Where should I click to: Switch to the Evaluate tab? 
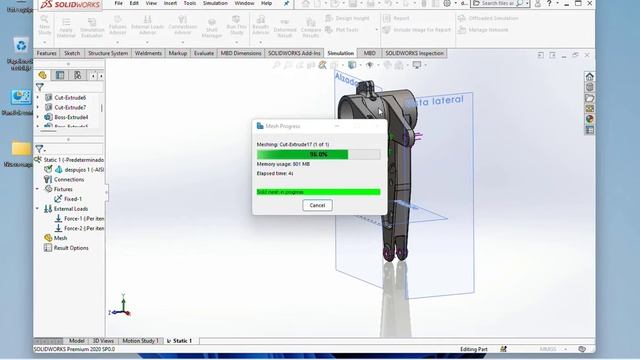point(204,53)
